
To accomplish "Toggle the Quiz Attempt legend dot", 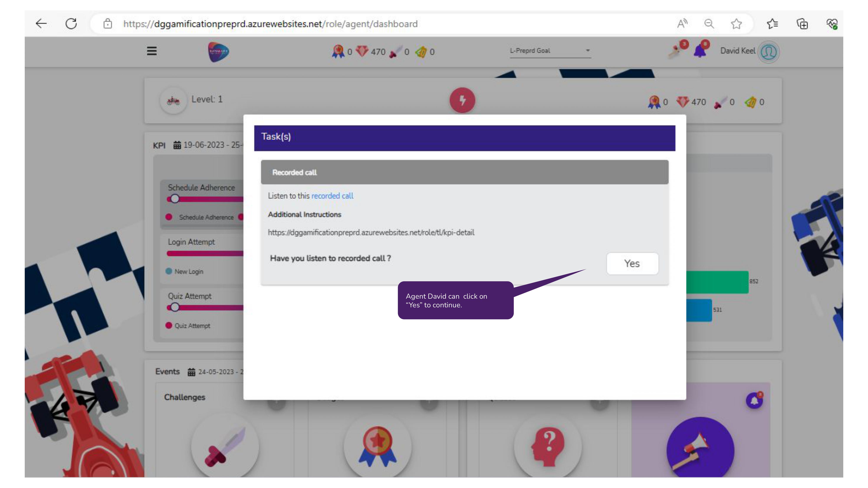I will coord(169,325).
